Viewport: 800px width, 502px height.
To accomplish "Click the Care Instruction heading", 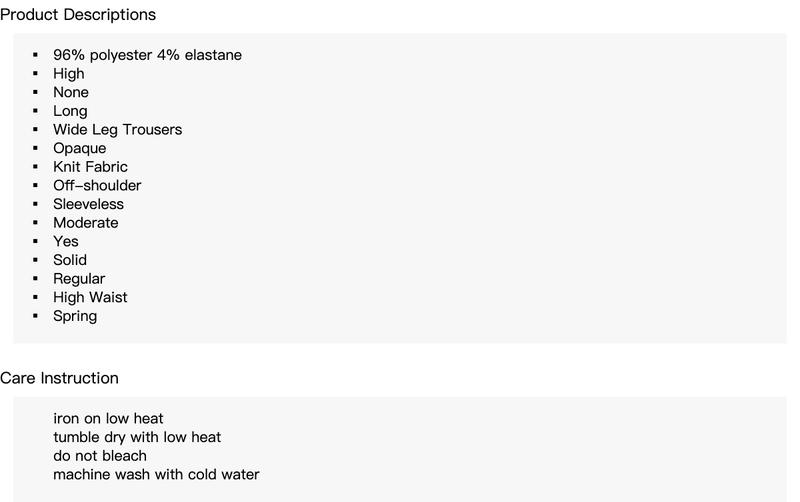I will coord(59,378).
